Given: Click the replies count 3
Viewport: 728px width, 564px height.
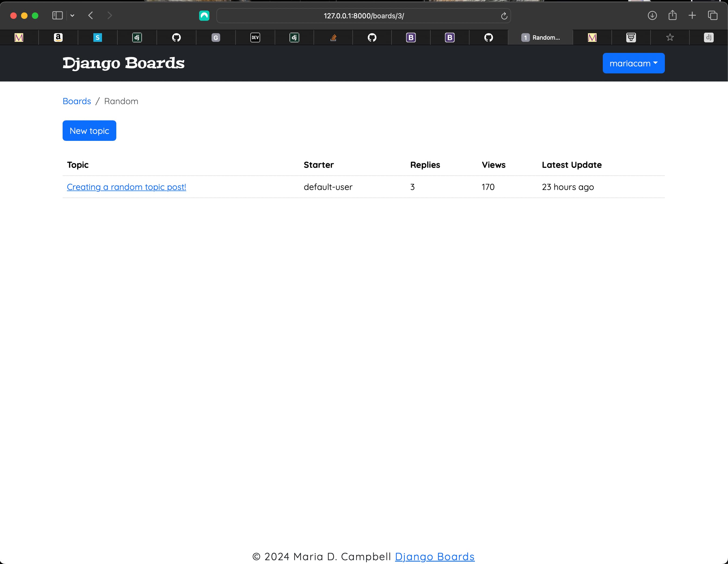Looking at the screenshot, I should click(x=412, y=187).
